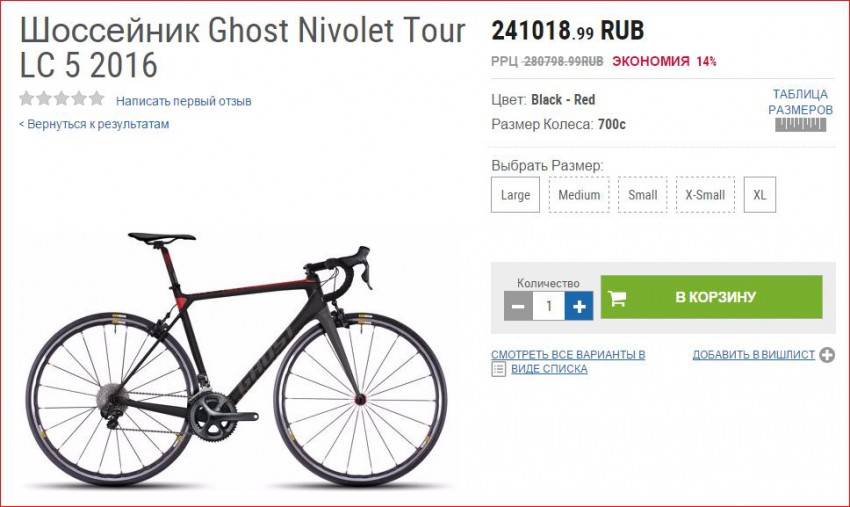Screen dimensions: 850x507
Task: Select size Large
Action: (x=515, y=195)
